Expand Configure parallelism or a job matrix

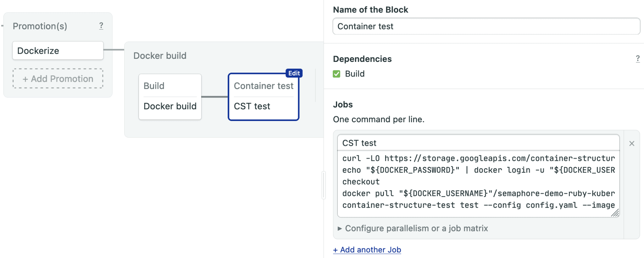point(413,228)
